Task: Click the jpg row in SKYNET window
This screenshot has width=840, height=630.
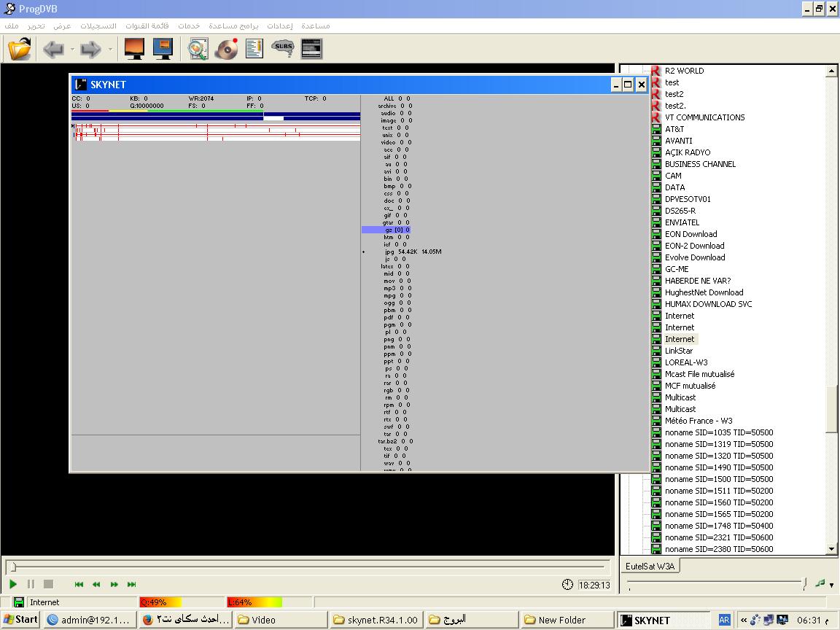Action: point(413,252)
